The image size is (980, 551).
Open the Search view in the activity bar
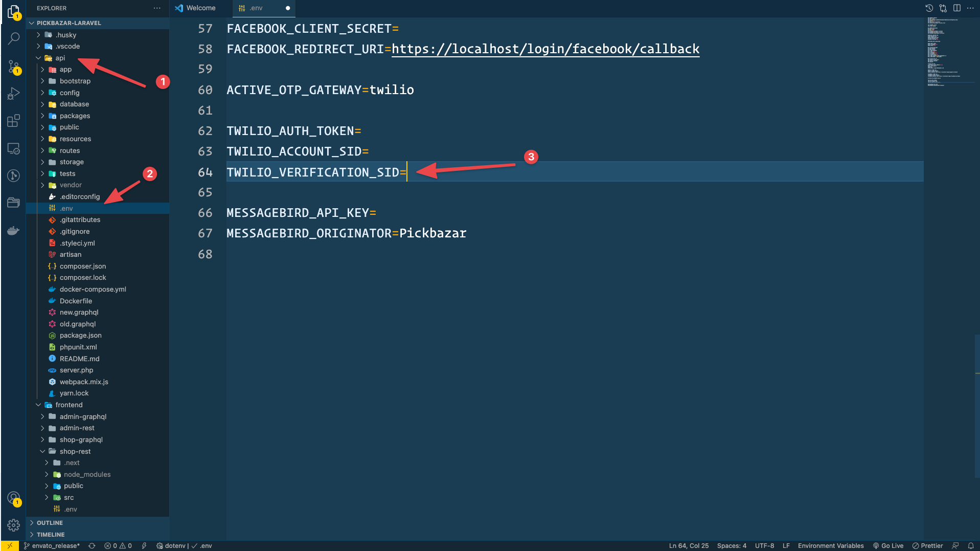[14, 38]
